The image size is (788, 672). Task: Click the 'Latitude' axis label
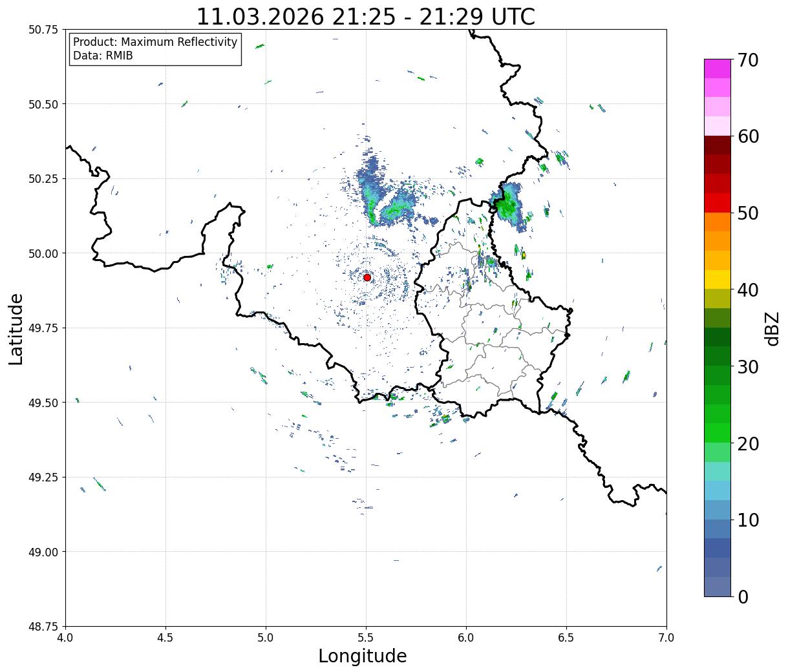[x=16, y=328]
